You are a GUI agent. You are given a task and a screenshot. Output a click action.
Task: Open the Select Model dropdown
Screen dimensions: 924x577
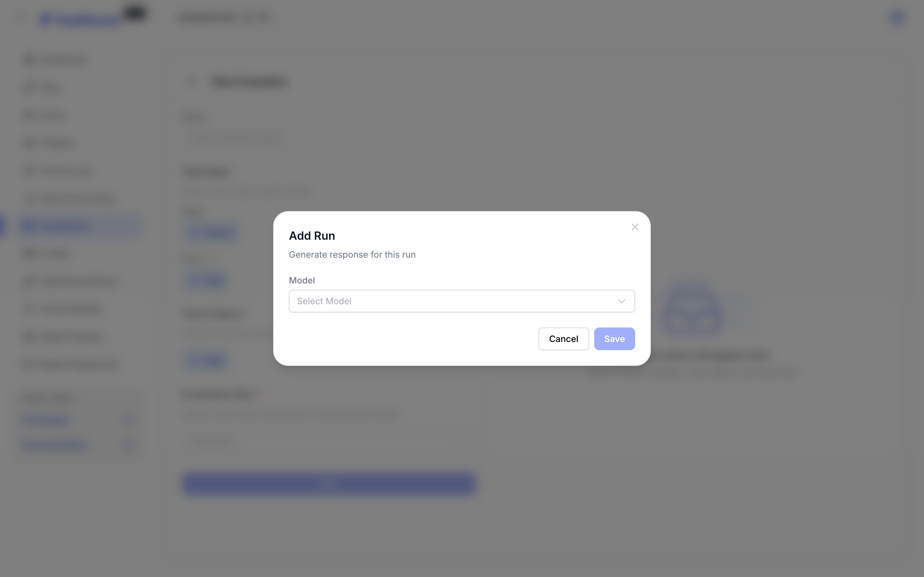[461, 301]
